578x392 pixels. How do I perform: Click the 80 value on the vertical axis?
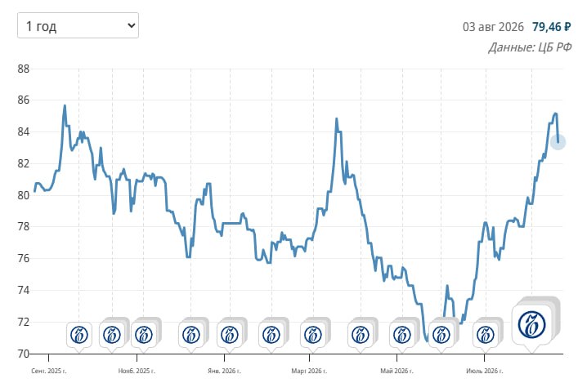[24, 195]
